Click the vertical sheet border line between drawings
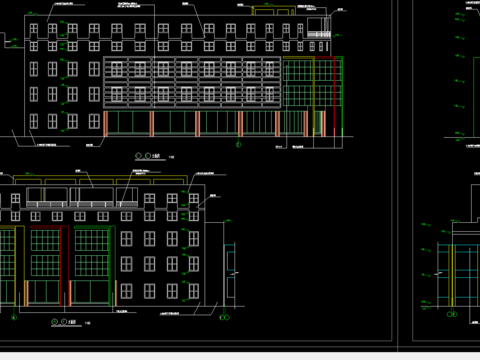The width and height of the screenshot is (480, 360). [x=398, y=176]
